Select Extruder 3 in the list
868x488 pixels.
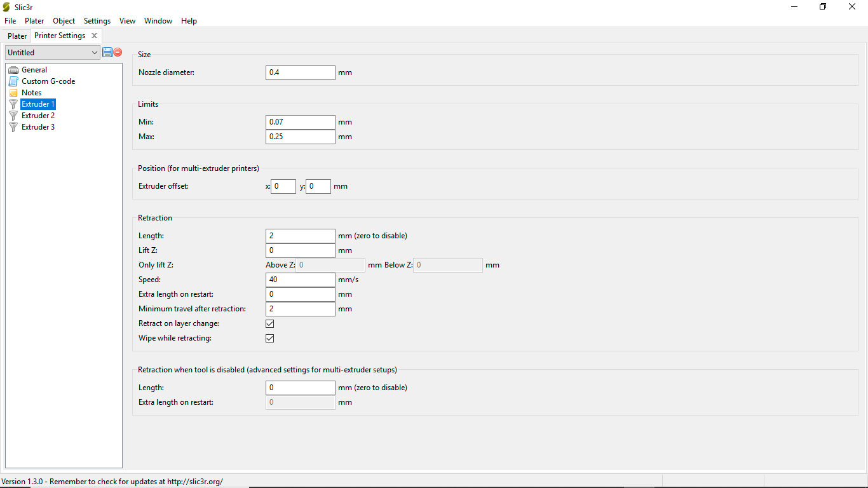tap(38, 127)
